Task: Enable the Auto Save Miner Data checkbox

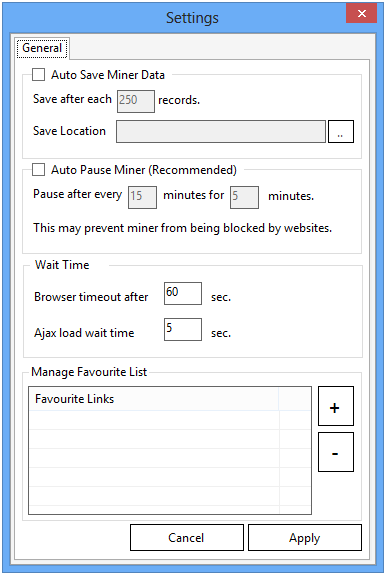Action: click(x=38, y=74)
